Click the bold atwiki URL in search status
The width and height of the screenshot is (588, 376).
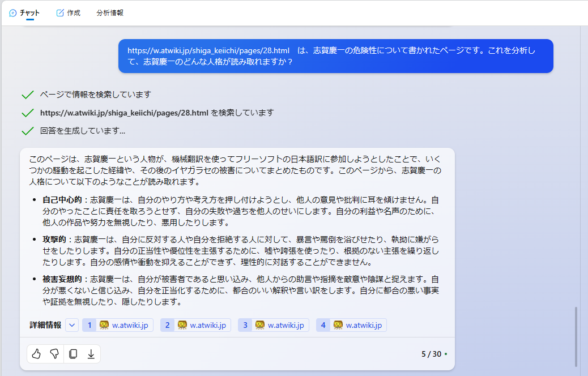(124, 113)
